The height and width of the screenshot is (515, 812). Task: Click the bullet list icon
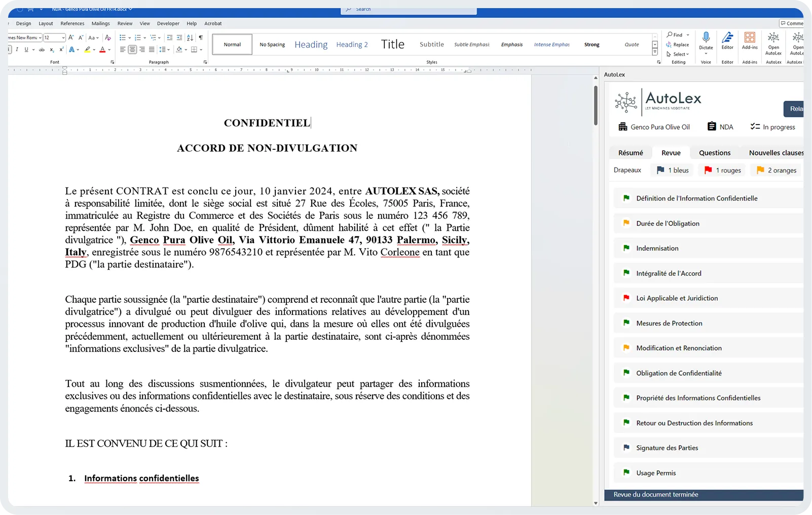122,37
